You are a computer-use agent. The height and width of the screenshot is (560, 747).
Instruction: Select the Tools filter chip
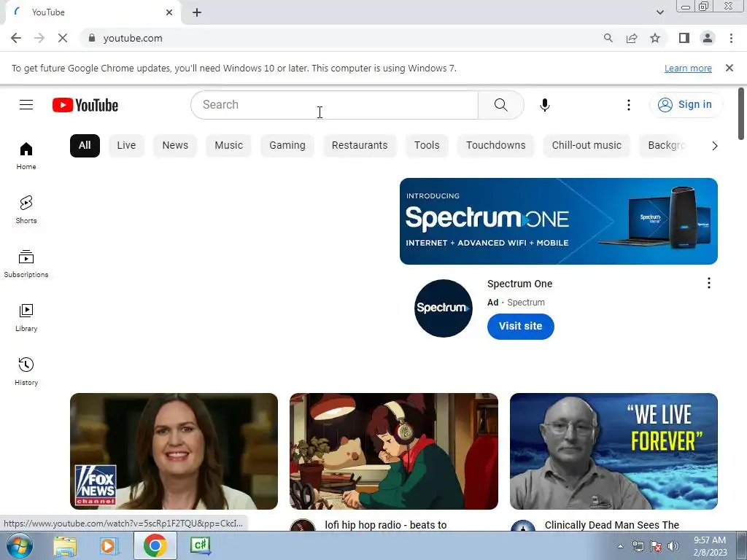point(427,146)
